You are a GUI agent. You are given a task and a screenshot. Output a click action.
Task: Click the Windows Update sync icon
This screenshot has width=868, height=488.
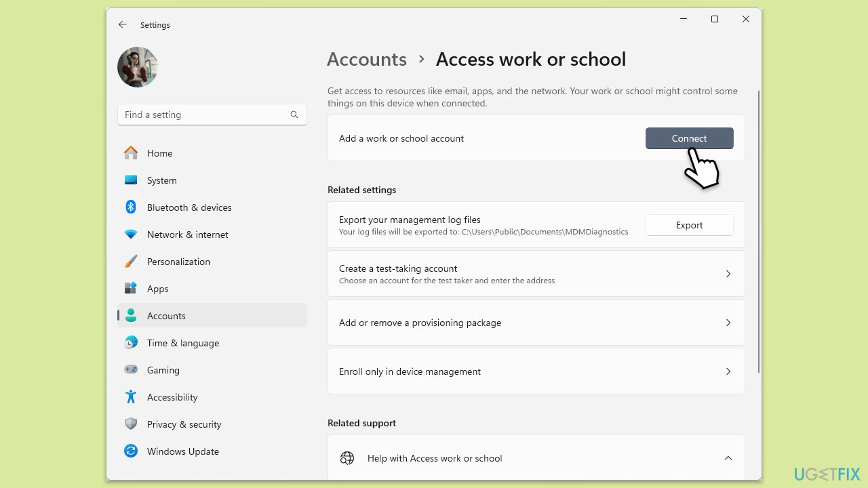131,451
